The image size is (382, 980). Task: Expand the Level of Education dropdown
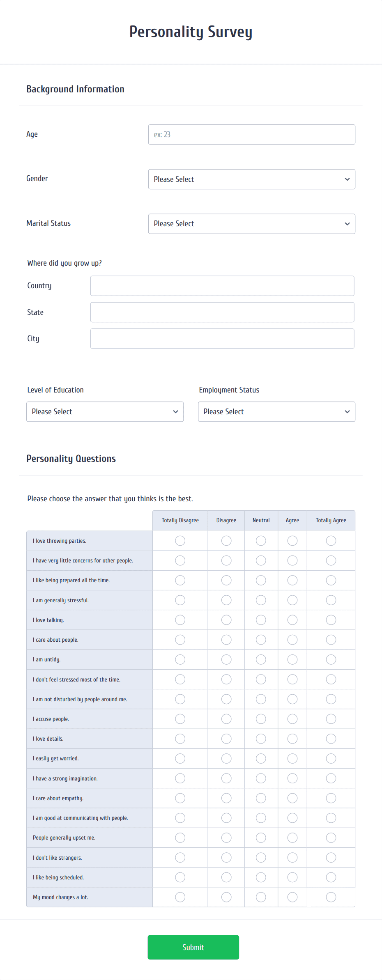105,411
